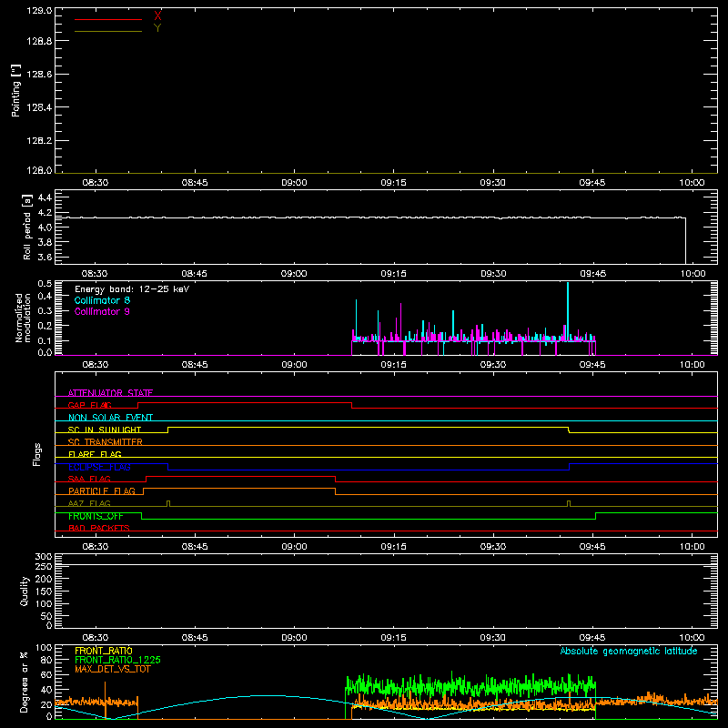728x728 pixels.
Task: Click the 128.2 tick on Pointing axis
Action: [39, 141]
